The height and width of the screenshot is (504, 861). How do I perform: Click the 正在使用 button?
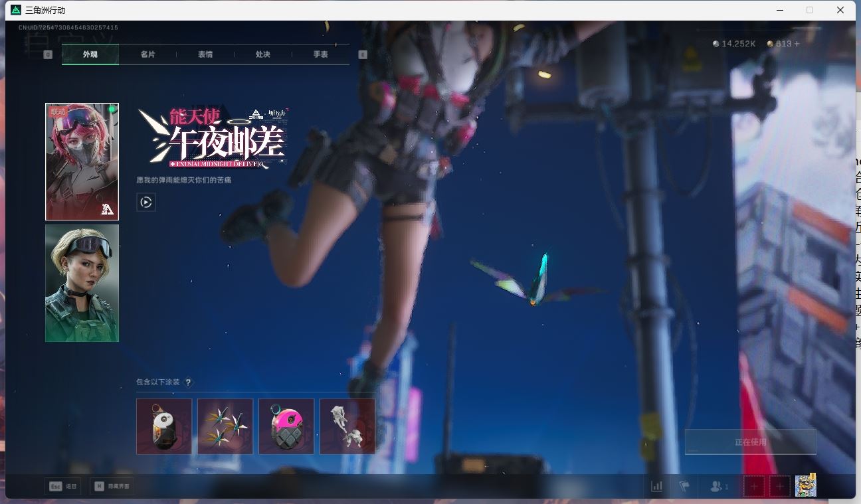[750, 442]
